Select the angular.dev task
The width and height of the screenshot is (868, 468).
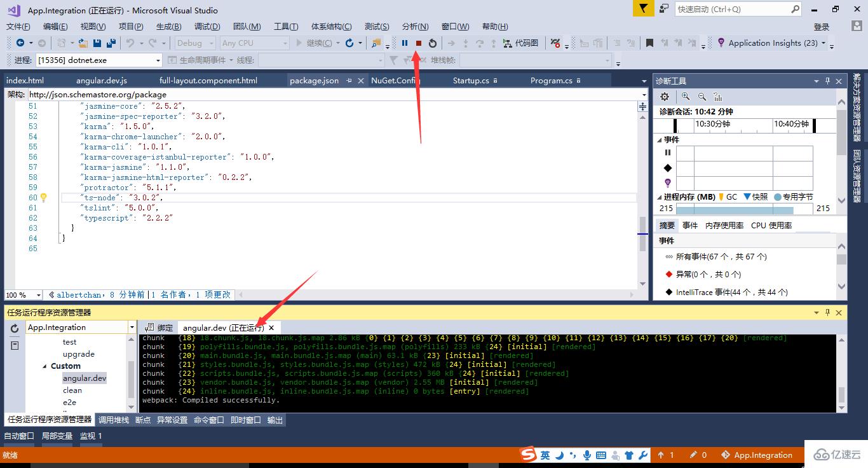tap(85, 378)
